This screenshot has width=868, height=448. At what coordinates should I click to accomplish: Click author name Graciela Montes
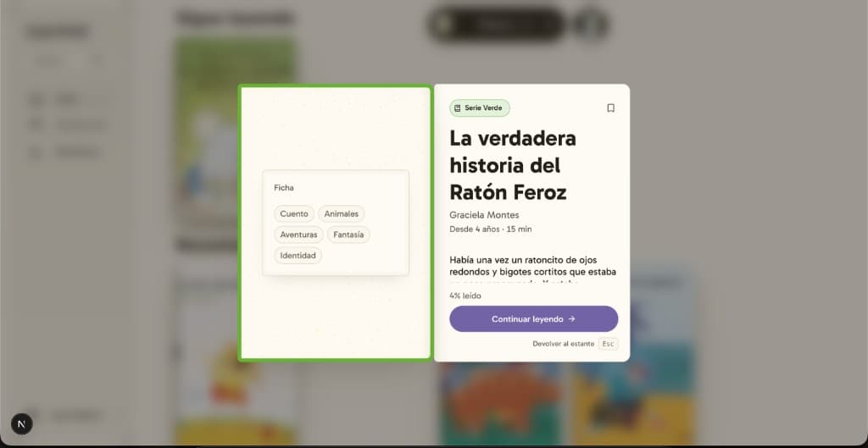point(484,215)
